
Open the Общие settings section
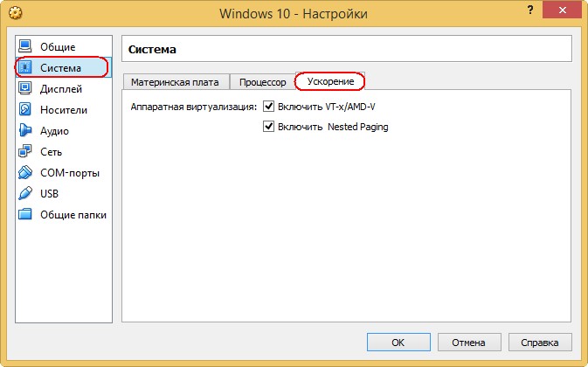click(x=58, y=47)
